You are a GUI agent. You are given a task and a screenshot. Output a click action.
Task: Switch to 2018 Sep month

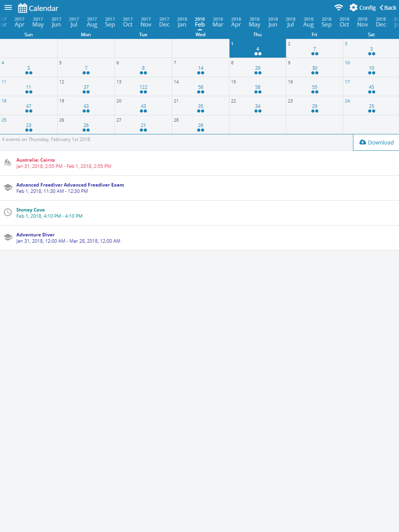pos(327,22)
